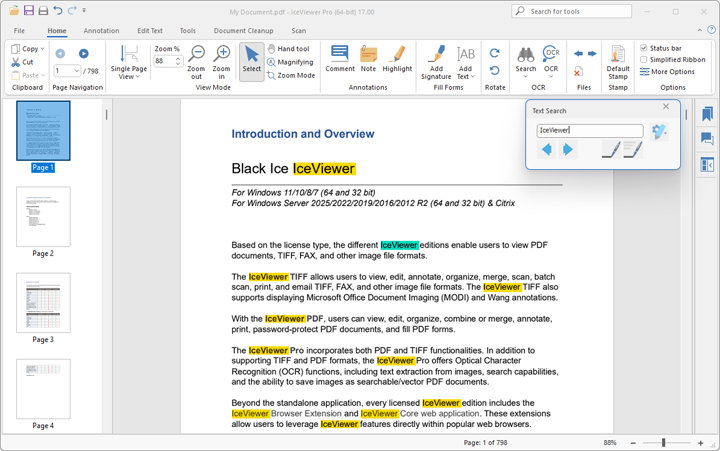
Task: Select the Highlight annotation tool
Action: pyautogui.click(x=397, y=59)
